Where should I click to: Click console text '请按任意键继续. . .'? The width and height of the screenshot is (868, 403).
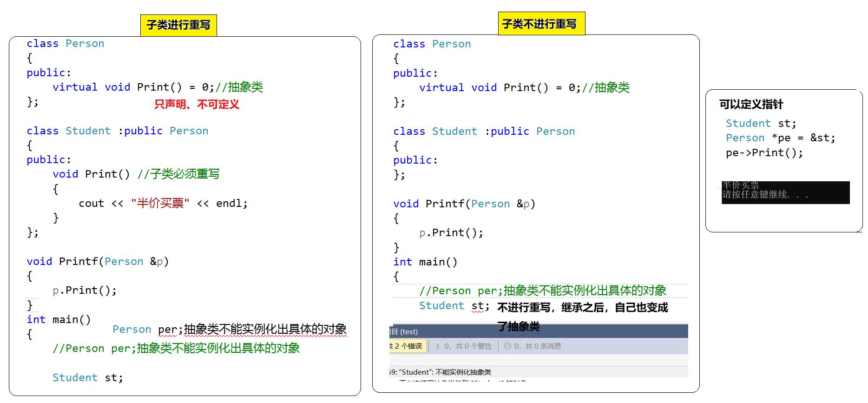pyautogui.click(x=765, y=194)
